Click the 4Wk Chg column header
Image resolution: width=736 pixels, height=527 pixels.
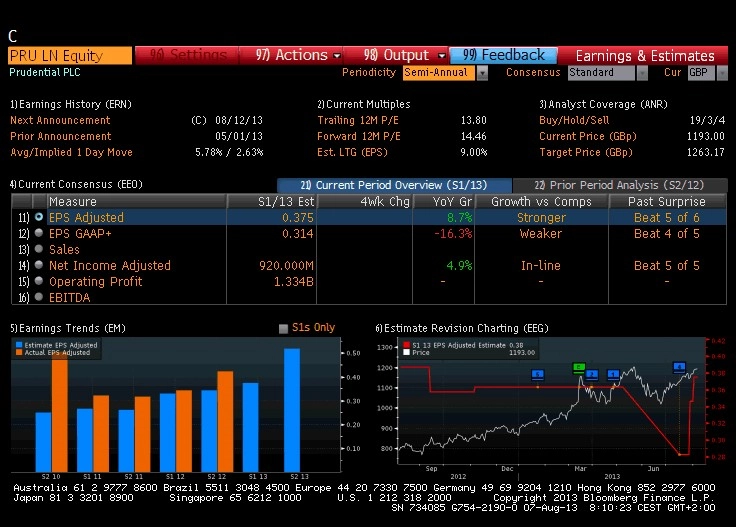click(365, 201)
